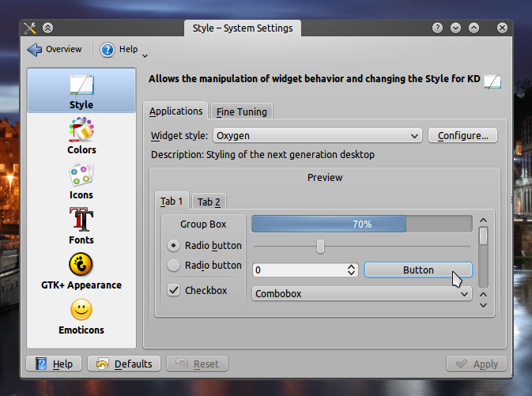Image resolution: width=532 pixels, height=396 pixels.
Task: Expand the toolbar overflow chevron after Help
Action: 145,56
